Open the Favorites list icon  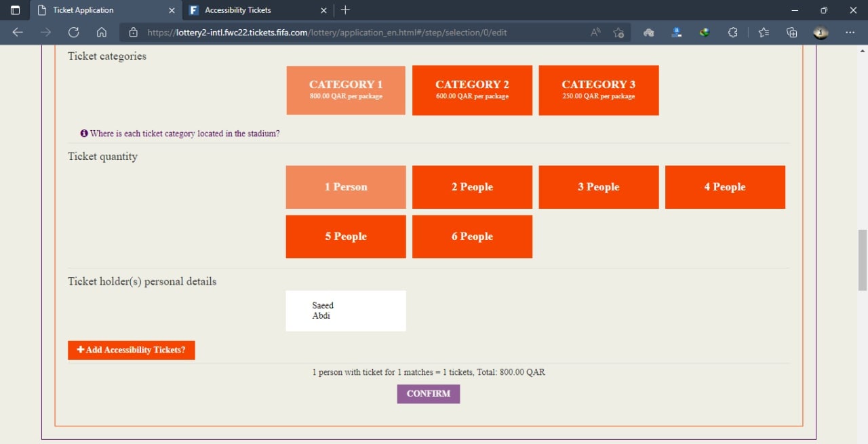pos(764,32)
